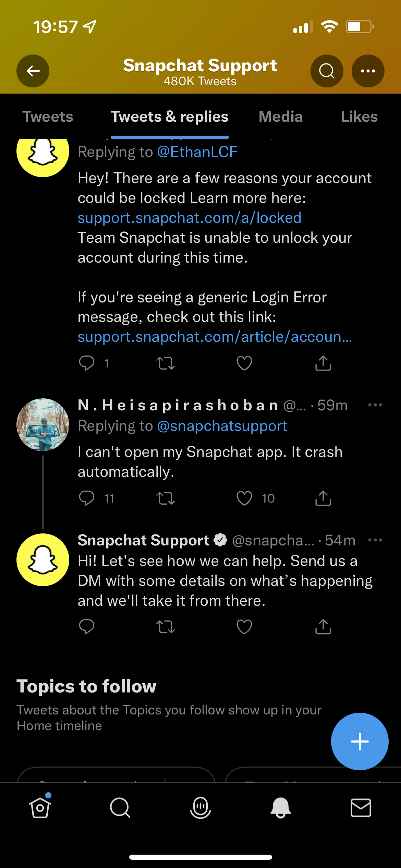Viewport: 401px width, 868px height.
Task: Open the Likes tab
Action: pyautogui.click(x=359, y=117)
